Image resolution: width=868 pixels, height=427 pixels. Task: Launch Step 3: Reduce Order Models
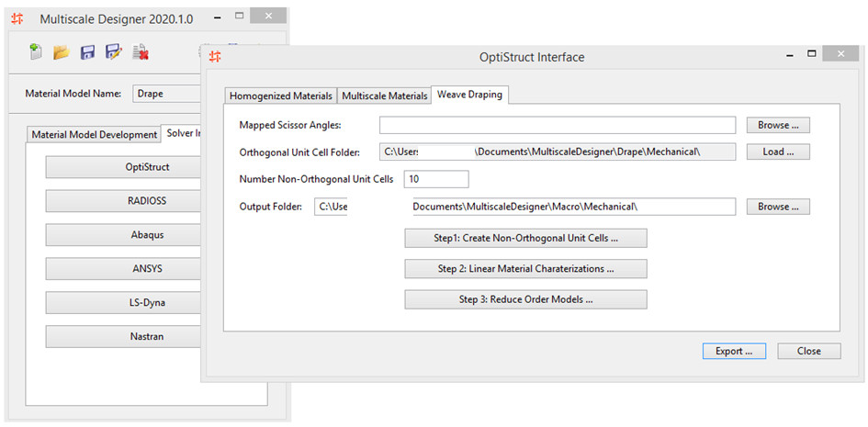(x=525, y=299)
